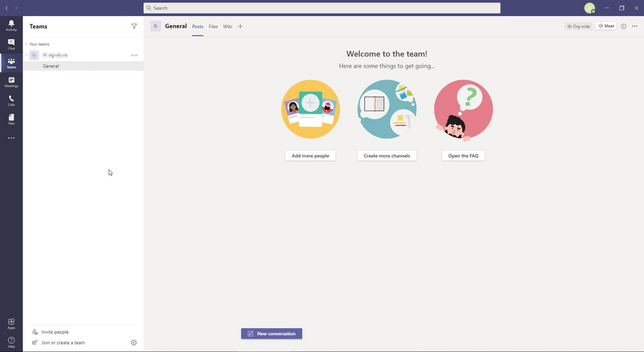The image size is (644, 352).
Task: Start a New conversation
Action: click(x=272, y=333)
